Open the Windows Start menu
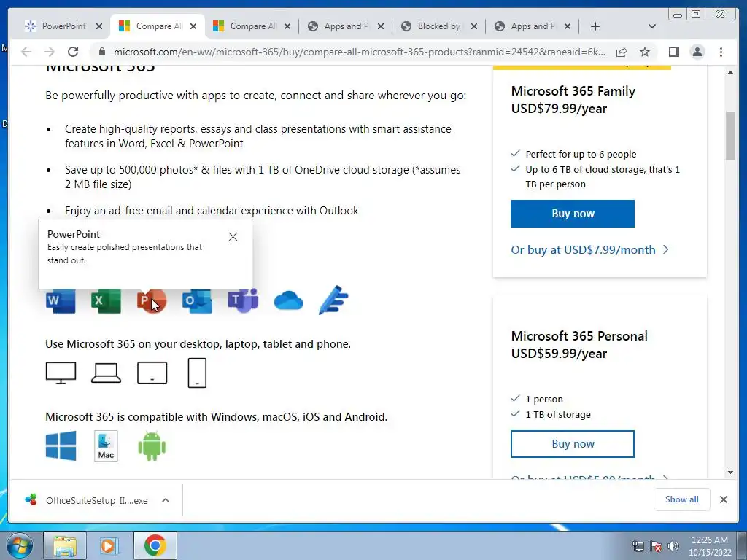747x560 pixels. (x=19, y=545)
